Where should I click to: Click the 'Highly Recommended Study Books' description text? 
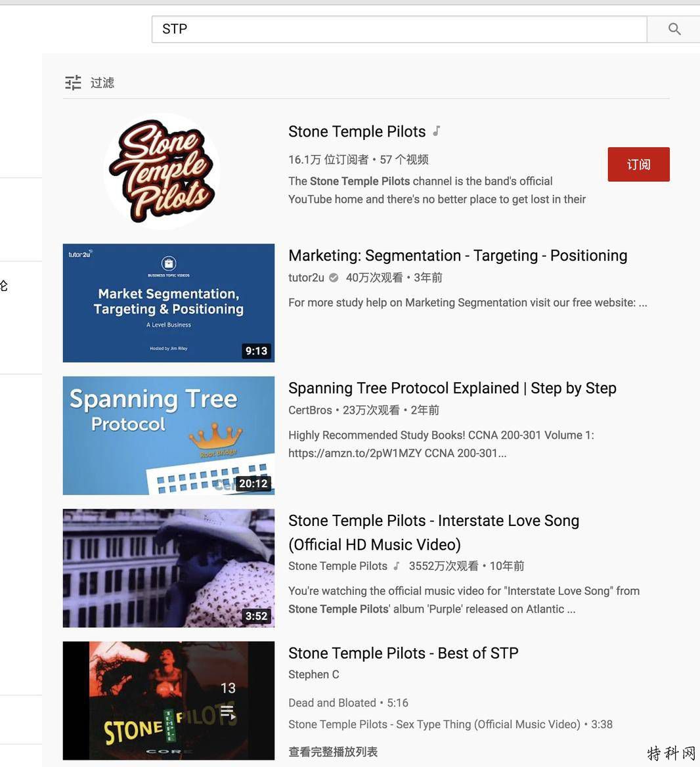tap(441, 444)
